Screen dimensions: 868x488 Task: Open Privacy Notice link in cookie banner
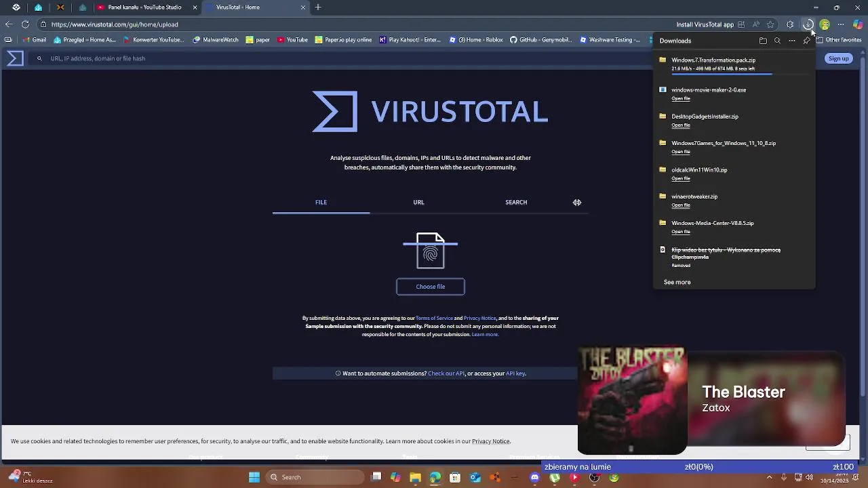point(491,441)
